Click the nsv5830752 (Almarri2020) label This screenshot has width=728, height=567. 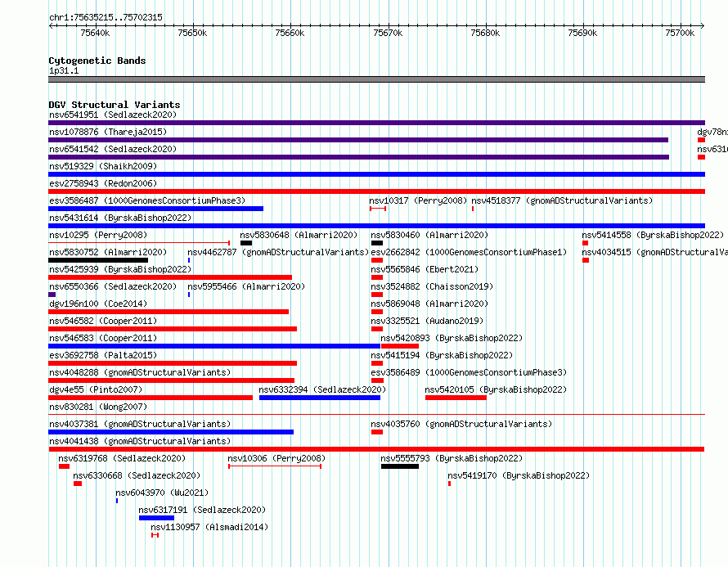(x=108, y=252)
